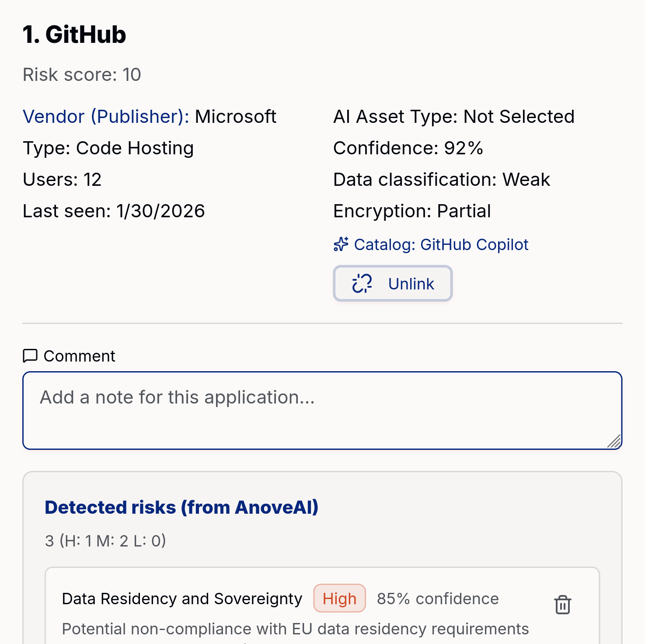This screenshot has width=645, height=644.
Task: Click the High severity badge
Action: tap(339, 598)
